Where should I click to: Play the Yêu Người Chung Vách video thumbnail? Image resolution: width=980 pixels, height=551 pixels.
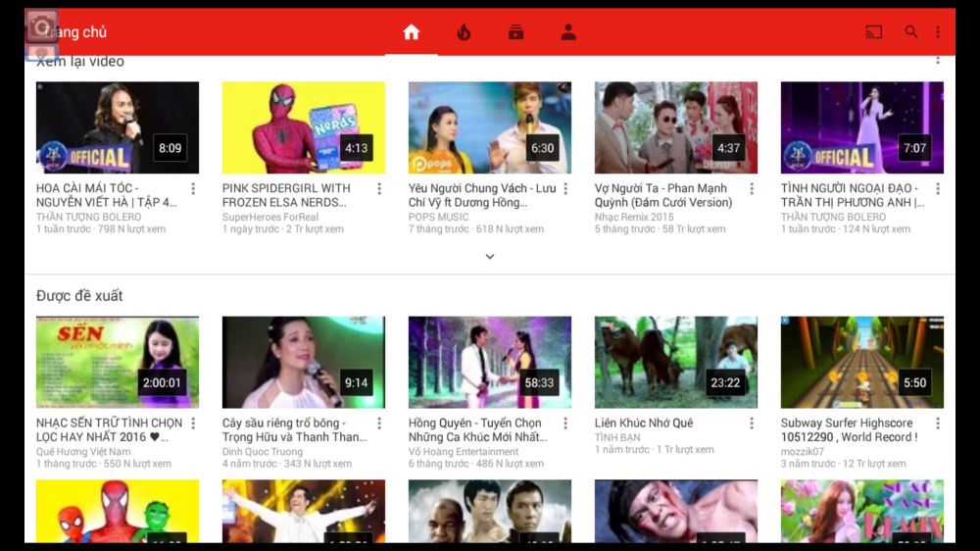pyautogui.click(x=490, y=127)
